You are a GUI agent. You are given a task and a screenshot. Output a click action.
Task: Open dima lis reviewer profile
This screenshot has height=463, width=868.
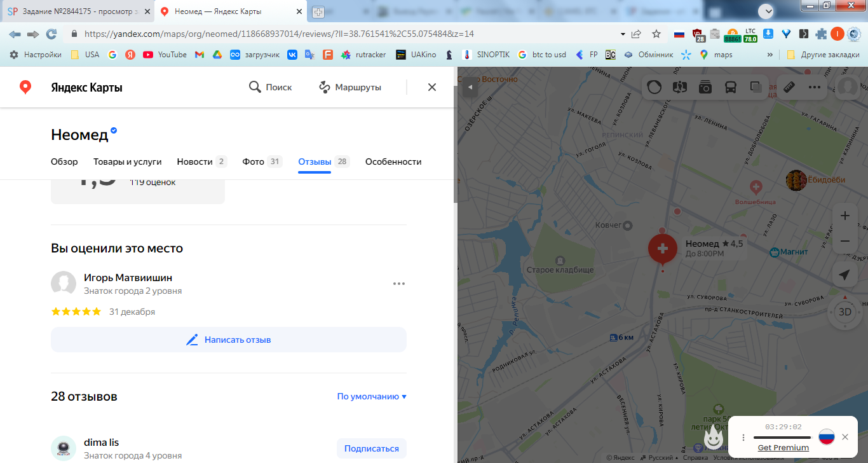101,442
